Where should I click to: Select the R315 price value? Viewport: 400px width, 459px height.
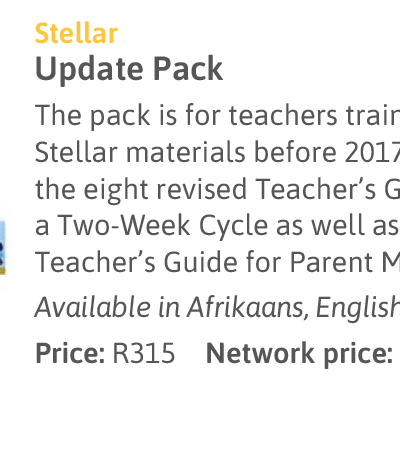(x=144, y=353)
